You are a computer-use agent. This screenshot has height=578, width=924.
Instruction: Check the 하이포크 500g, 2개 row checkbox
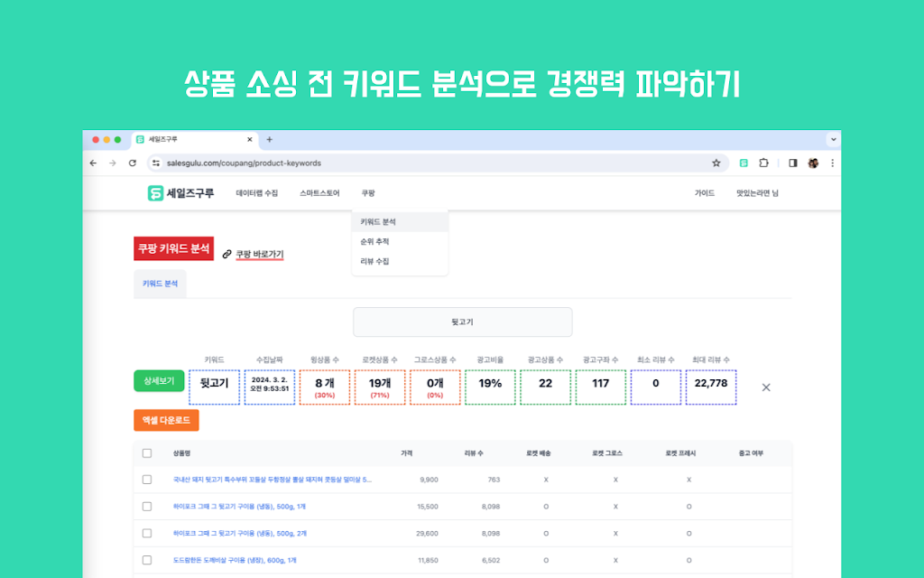(x=147, y=533)
